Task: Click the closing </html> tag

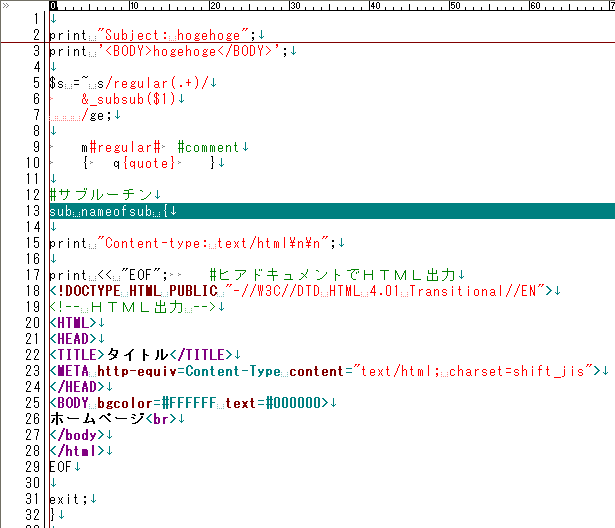Action: point(73,450)
